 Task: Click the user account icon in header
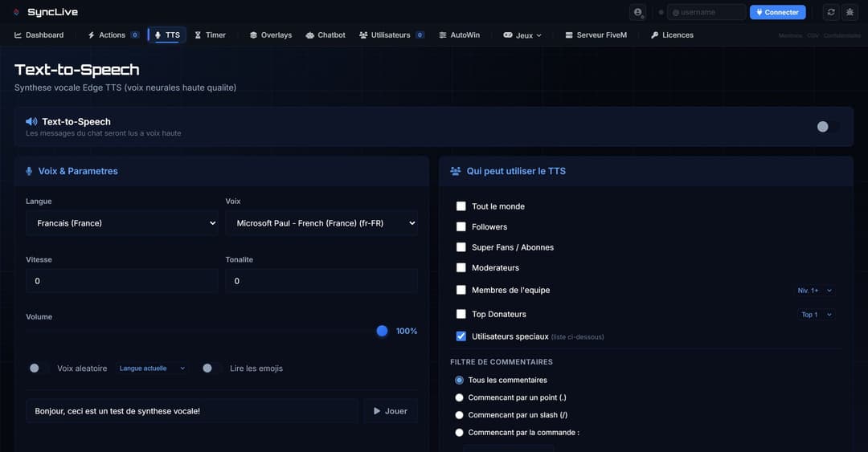pos(638,12)
